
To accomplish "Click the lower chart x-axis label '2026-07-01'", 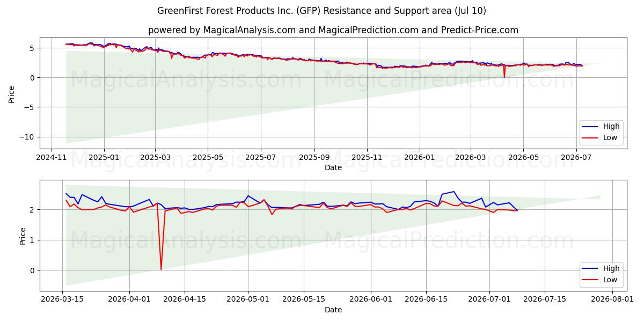I will pos(489,300).
